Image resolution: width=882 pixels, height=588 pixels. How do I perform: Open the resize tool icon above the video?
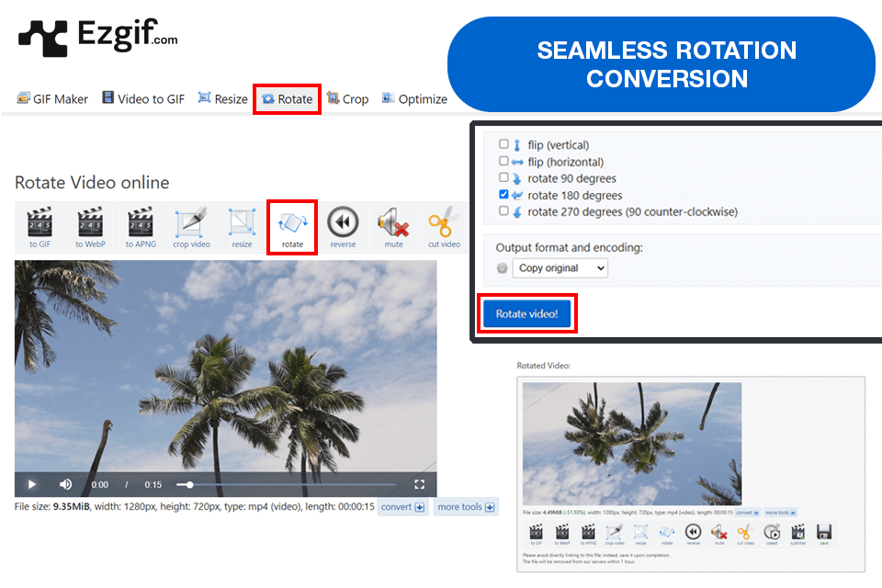click(x=242, y=227)
